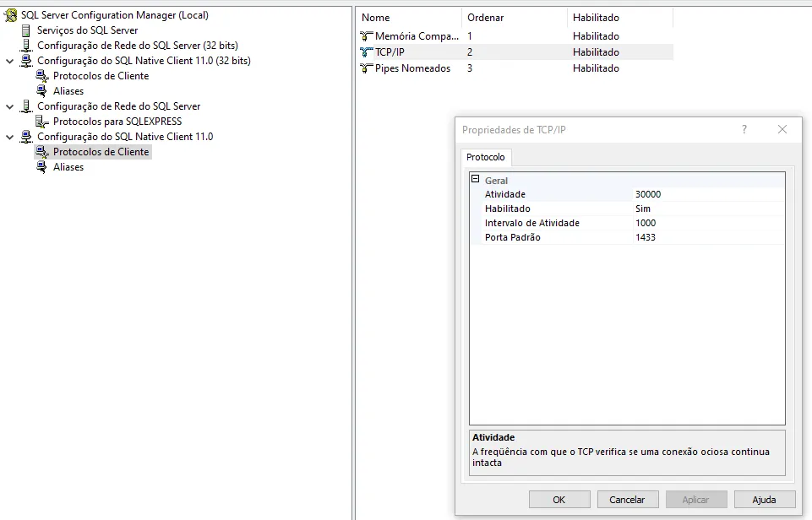Select SQL Server Configuration Manager (Local) label
Viewport: 812px width, 520px height.
coord(115,15)
